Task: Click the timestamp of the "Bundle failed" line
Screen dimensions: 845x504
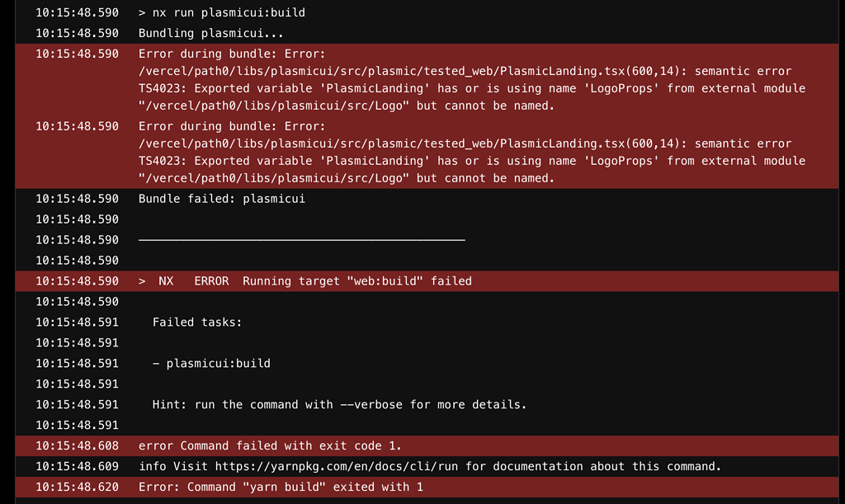Action: (x=77, y=199)
